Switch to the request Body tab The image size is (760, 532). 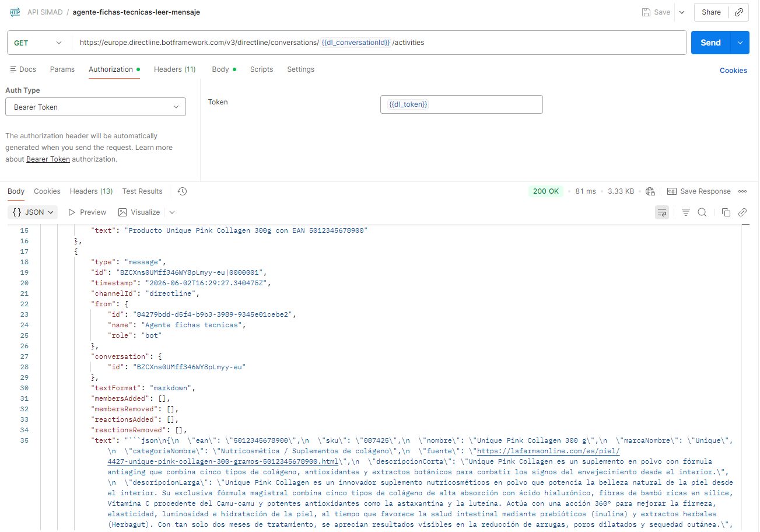pos(224,69)
